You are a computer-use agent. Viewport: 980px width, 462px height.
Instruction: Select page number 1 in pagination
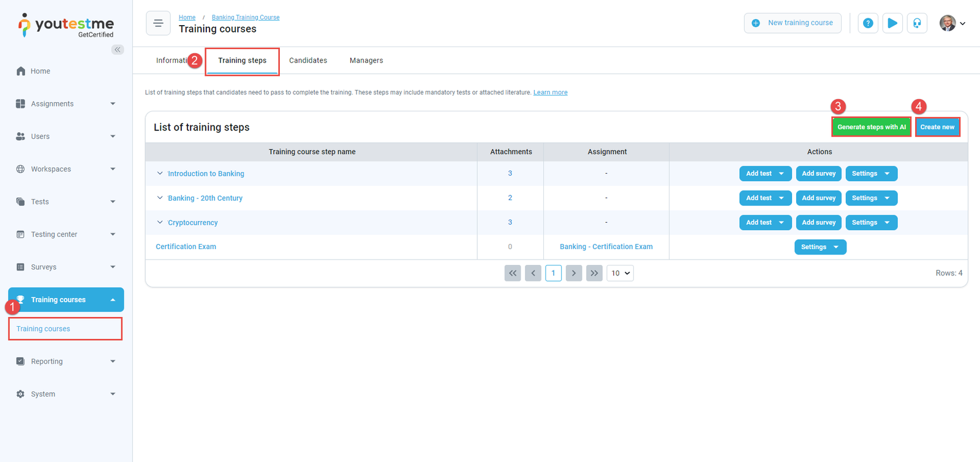point(554,273)
